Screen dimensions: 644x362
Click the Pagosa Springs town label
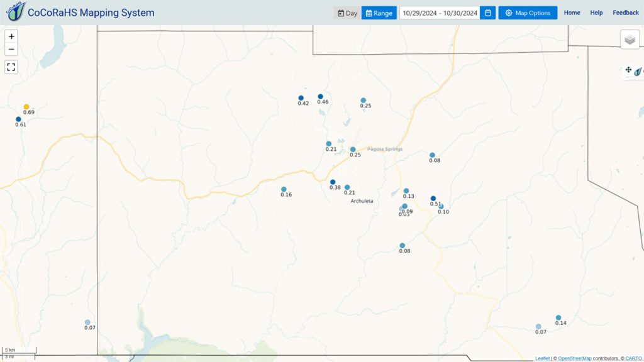[385, 149]
